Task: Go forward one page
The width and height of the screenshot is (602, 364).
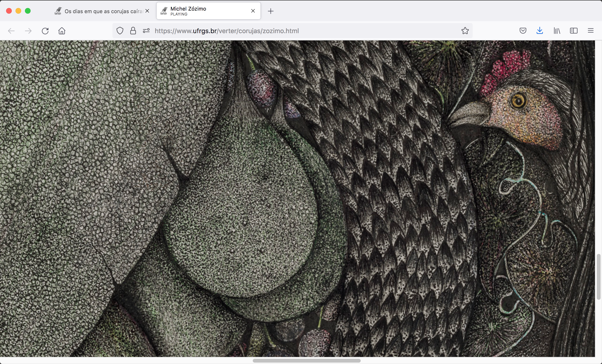Action: click(x=28, y=31)
